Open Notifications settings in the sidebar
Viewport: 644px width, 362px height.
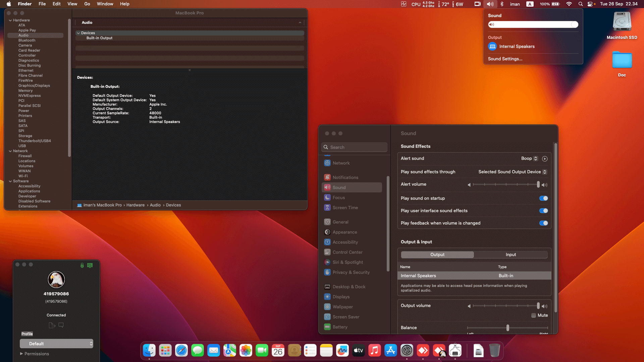click(x=345, y=177)
